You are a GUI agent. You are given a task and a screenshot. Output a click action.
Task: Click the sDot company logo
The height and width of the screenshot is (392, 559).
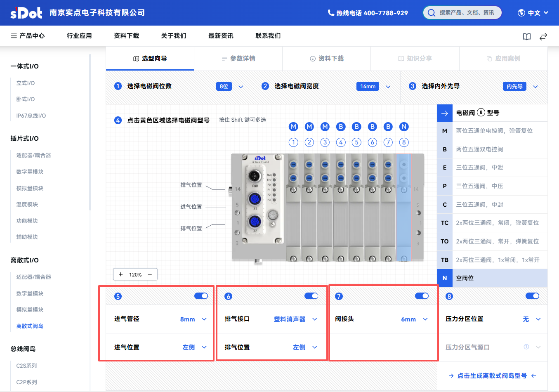[26, 13]
